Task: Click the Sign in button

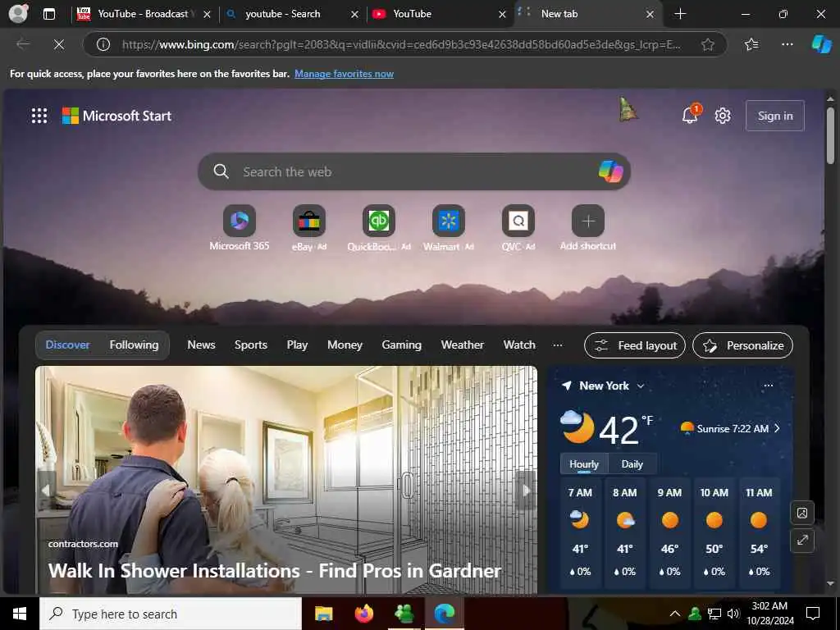Action: tap(775, 116)
